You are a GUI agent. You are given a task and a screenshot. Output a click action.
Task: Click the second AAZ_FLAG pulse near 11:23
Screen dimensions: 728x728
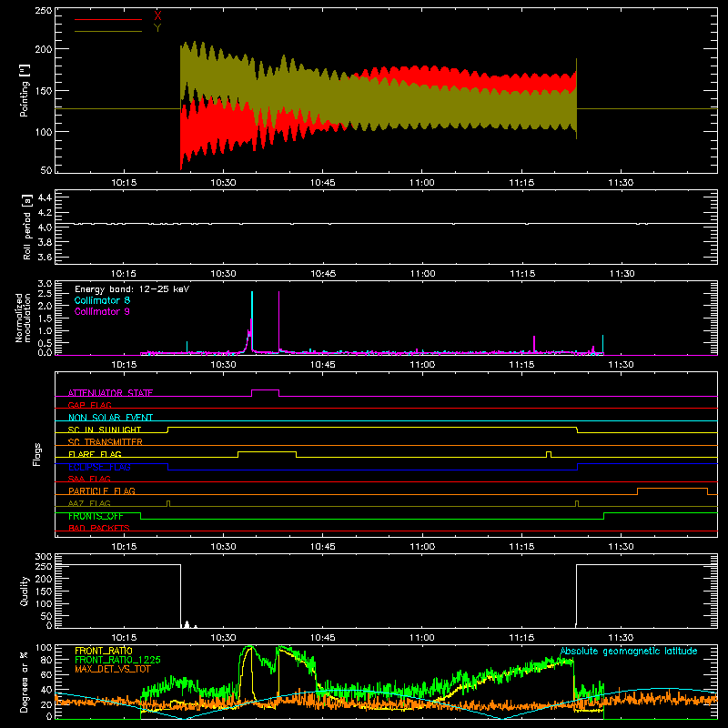(577, 501)
